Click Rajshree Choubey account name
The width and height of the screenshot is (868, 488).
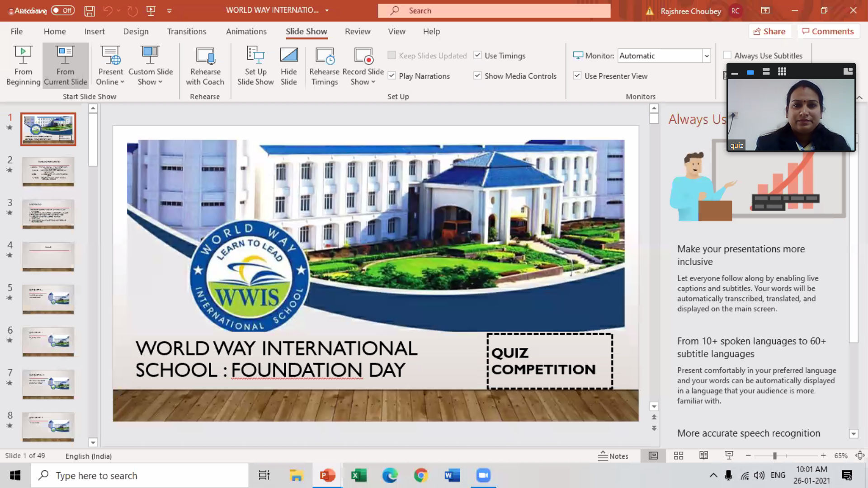coord(691,11)
